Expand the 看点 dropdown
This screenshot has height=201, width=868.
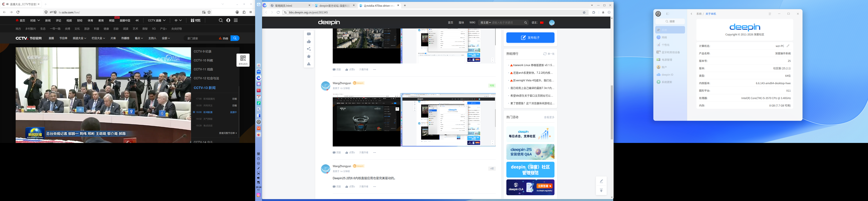coord(139,38)
